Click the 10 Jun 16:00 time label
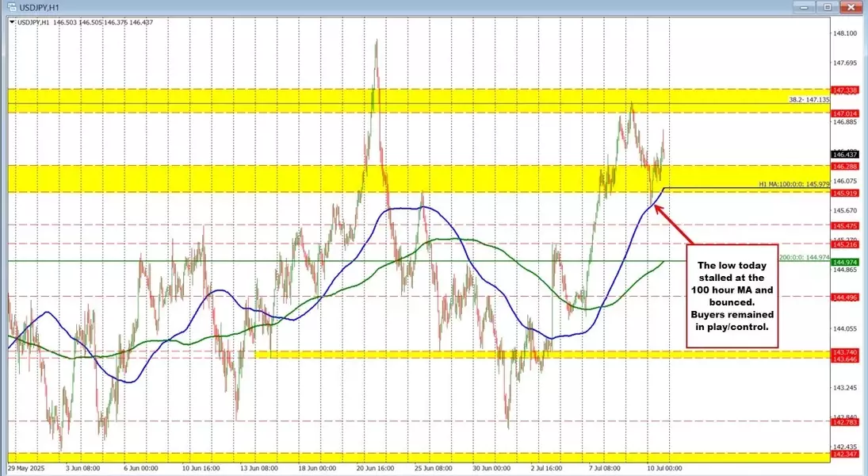868x476 pixels. [x=201, y=468]
